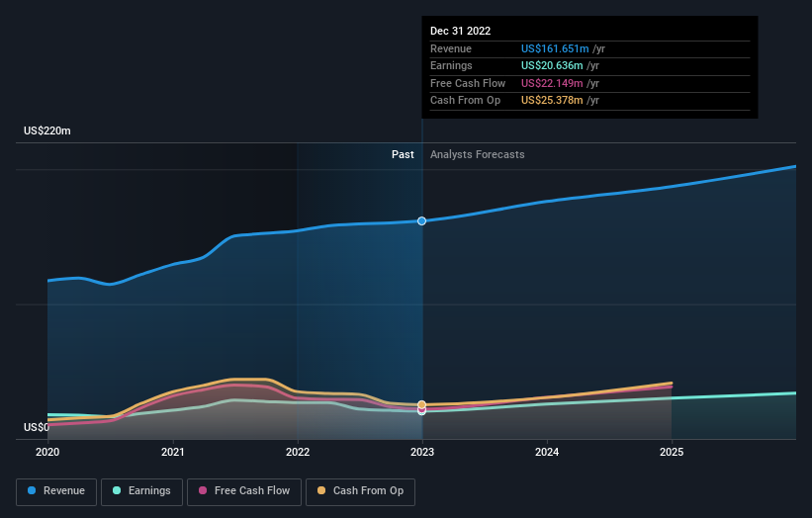
Task: Click the Analysts Forecasts label
Action: click(478, 155)
